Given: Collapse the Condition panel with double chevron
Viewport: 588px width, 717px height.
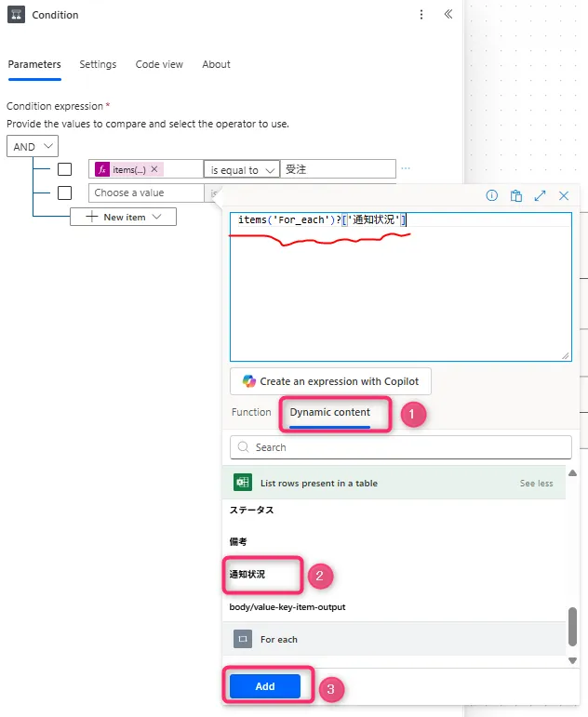Looking at the screenshot, I should tap(448, 15).
